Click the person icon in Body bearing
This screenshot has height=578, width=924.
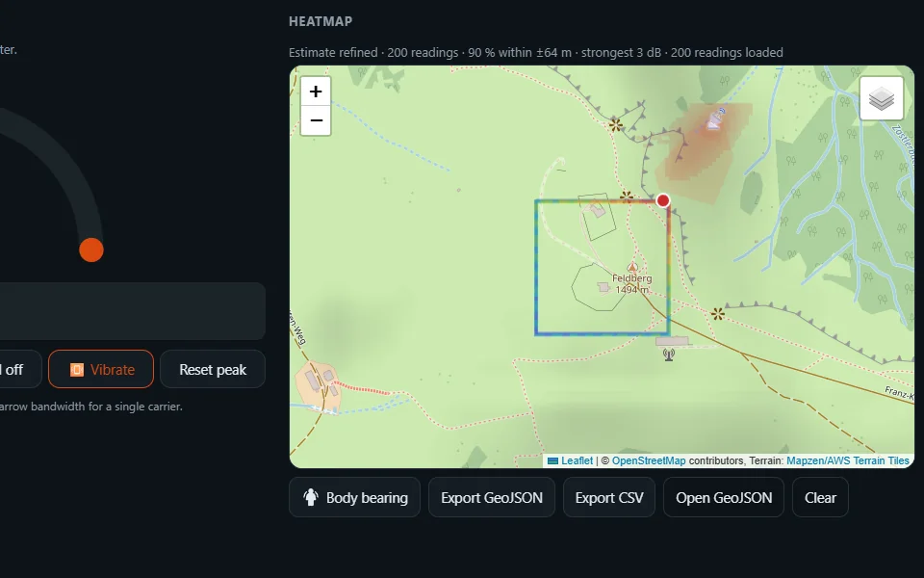coord(311,497)
